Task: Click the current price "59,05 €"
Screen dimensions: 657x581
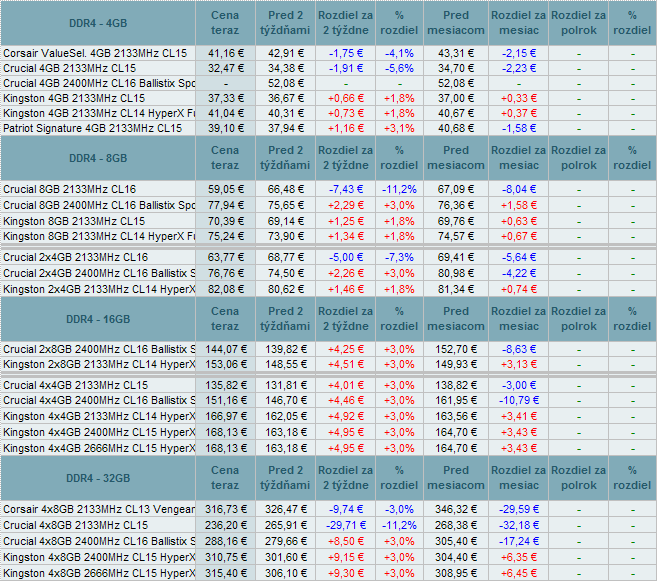Action: tap(226, 189)
